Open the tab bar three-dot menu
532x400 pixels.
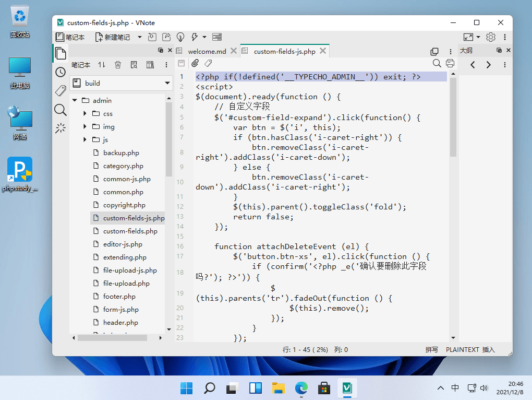click(x=451, y=51)
